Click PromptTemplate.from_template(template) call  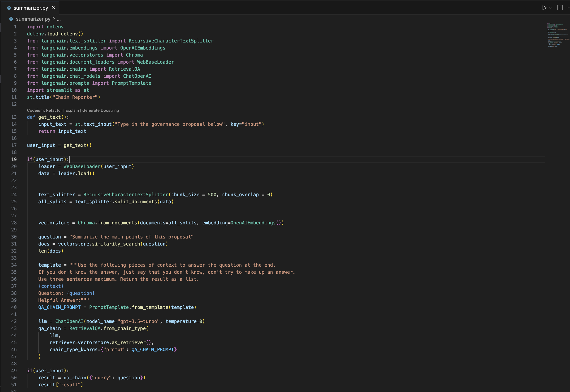pyautogui.click(x=143, y=307)
